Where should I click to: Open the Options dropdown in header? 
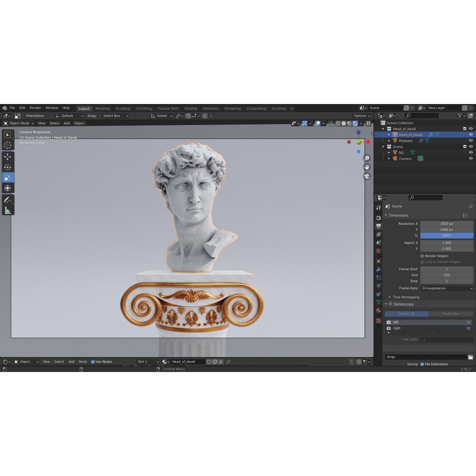pos(362,116)
